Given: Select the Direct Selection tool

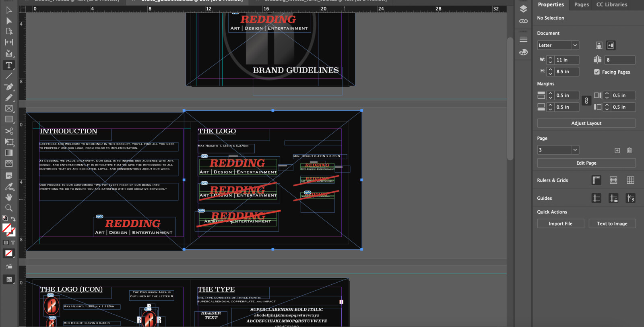Looking at the screenshot, I should coord(9,21).
